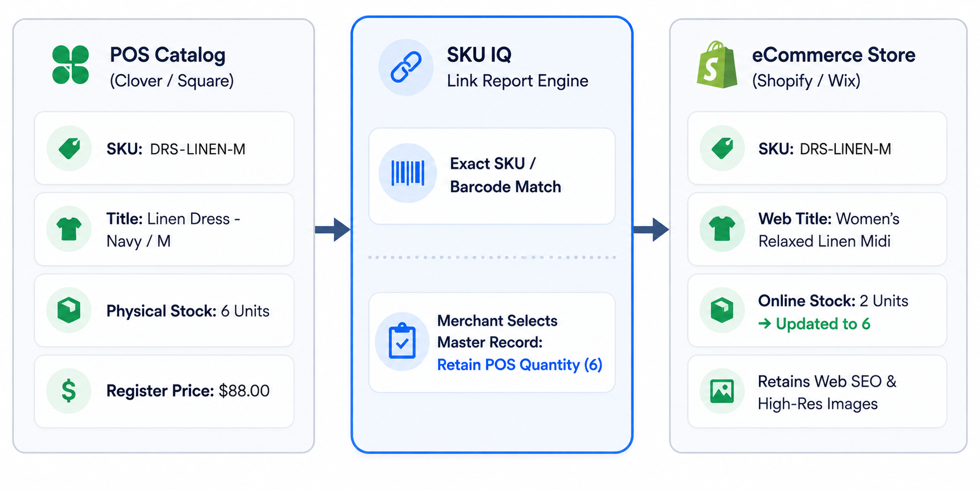This screenshot has width=980, height=490.
Task: Click the box icon beside Online Stock
Action: (x=722, y=310)
